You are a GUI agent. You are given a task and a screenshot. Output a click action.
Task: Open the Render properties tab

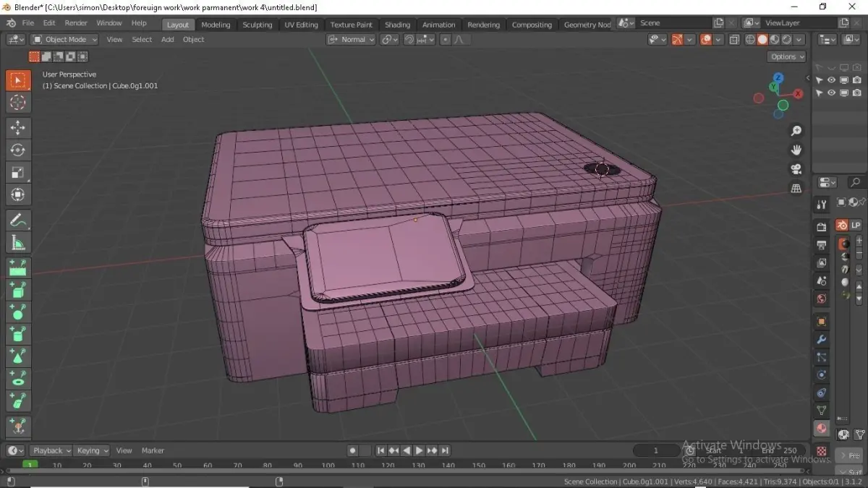click(822, 227)
